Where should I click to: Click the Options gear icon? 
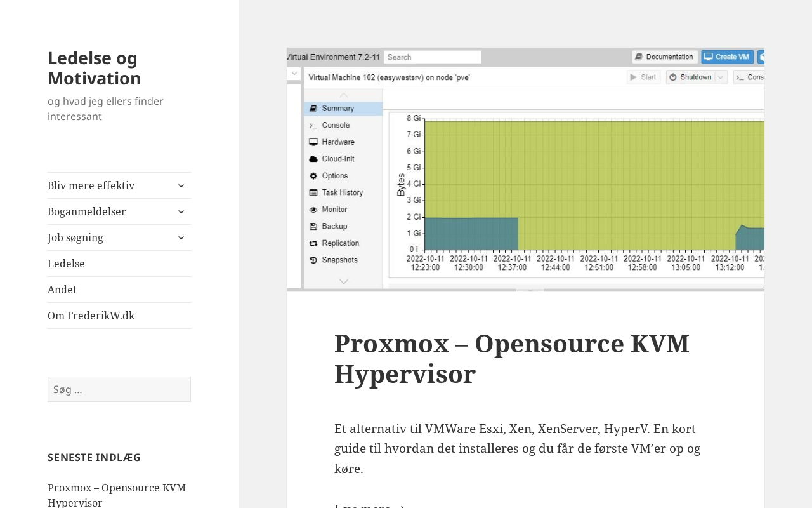313,176
